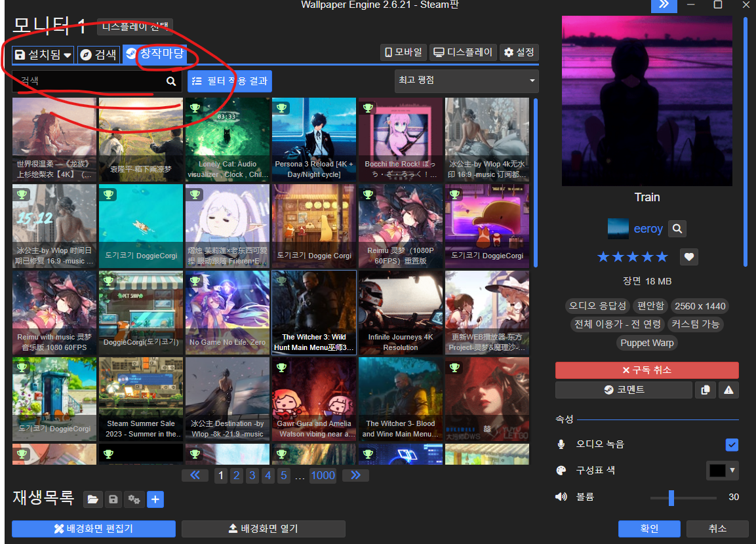The image size is (756, 544).
Task: Select No Game No Life: Zero thumbnail
Action: point(227,313)
